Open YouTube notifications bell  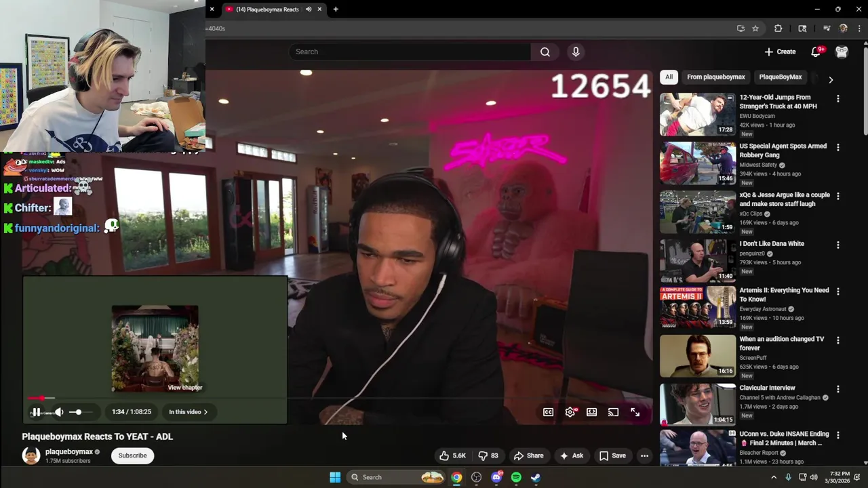click(816, 52)
